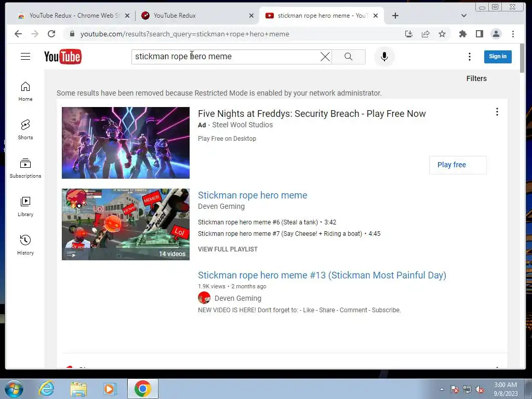532x399 pixels.
Task: Bookmark this page with the star
Action: [x=442, y=34]
